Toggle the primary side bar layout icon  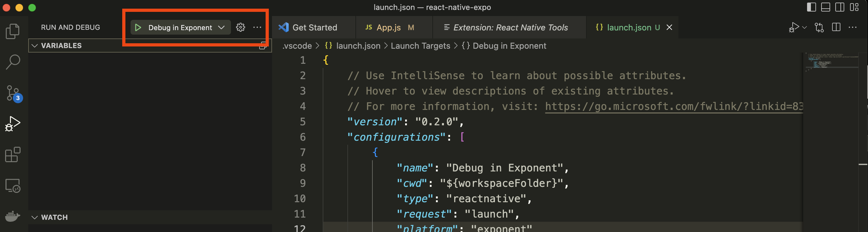pos(811,7)
